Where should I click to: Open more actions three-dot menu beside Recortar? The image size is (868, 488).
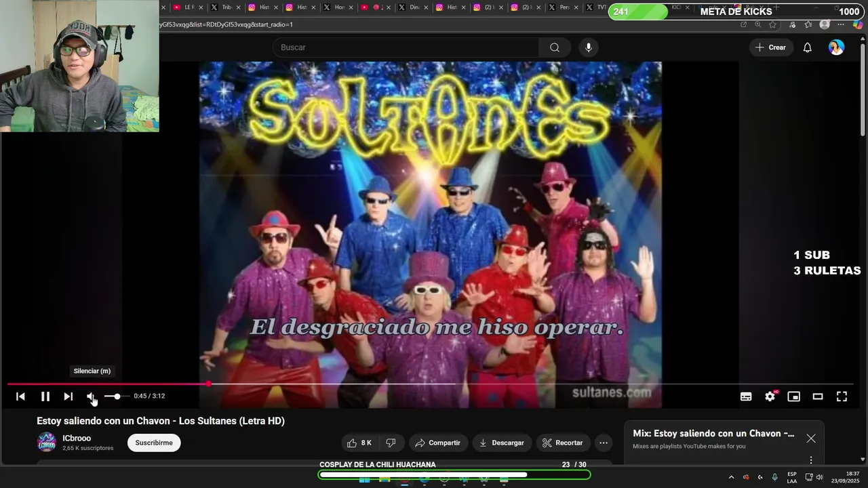pyautogui.click(x=604, y=443)
